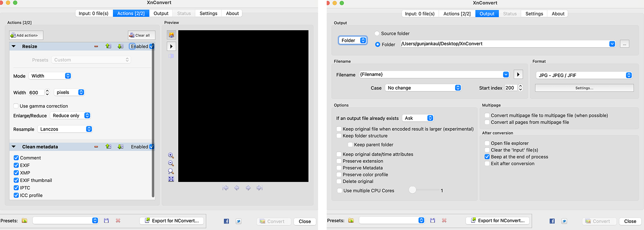Click Close button in Output window
This screenshot has width=644, height=230.
point(630,221)
